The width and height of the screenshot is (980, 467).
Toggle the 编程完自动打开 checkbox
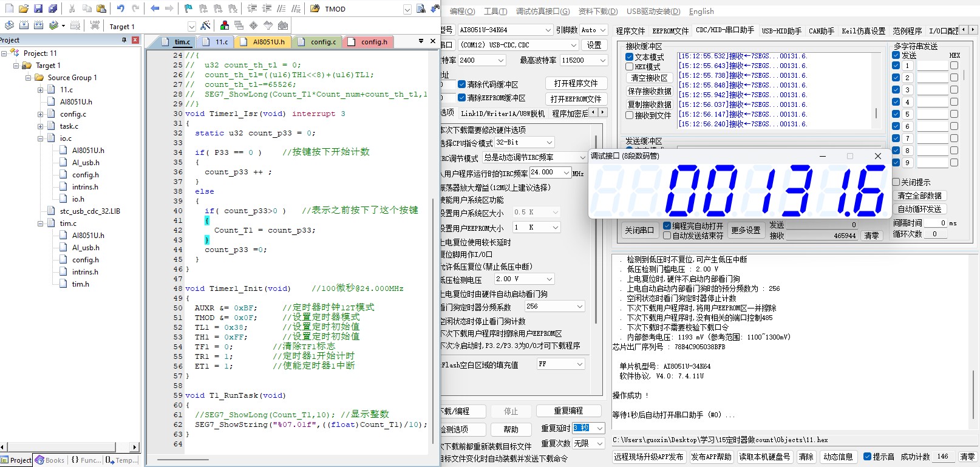667,225
